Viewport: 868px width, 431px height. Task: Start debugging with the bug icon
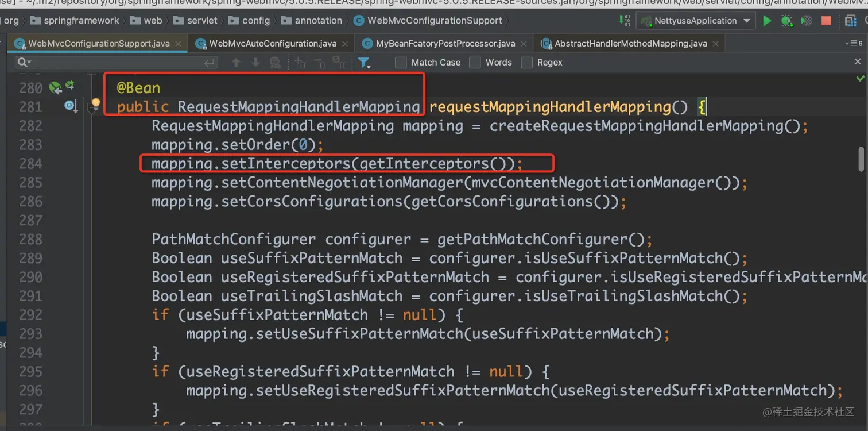click(786, 21)
